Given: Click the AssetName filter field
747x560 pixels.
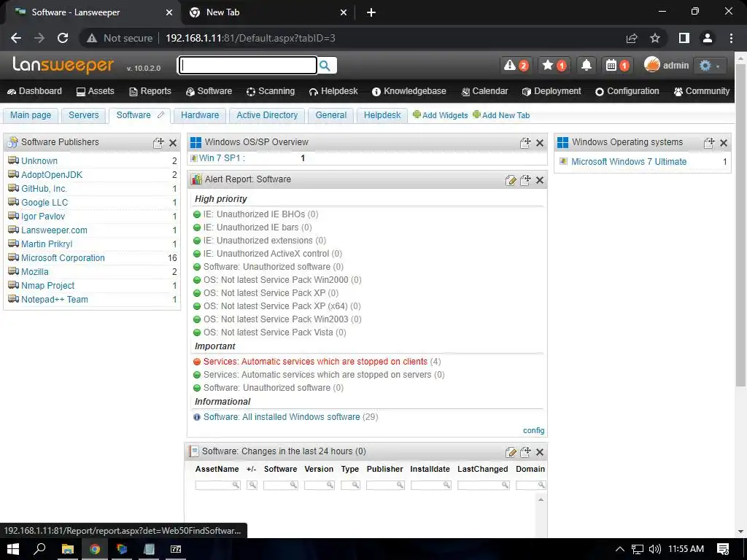Looking at the screenshot, I should tap(217, 485).
